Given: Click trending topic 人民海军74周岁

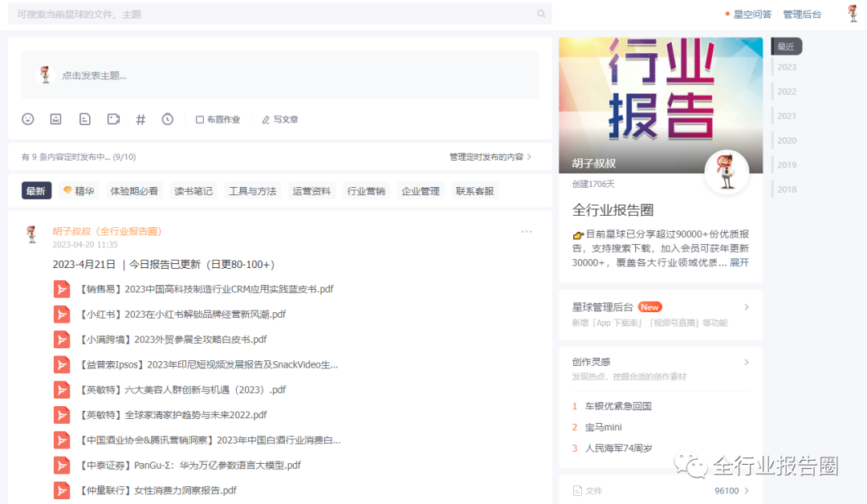Looking at the screenshot, I should point(619,448).
